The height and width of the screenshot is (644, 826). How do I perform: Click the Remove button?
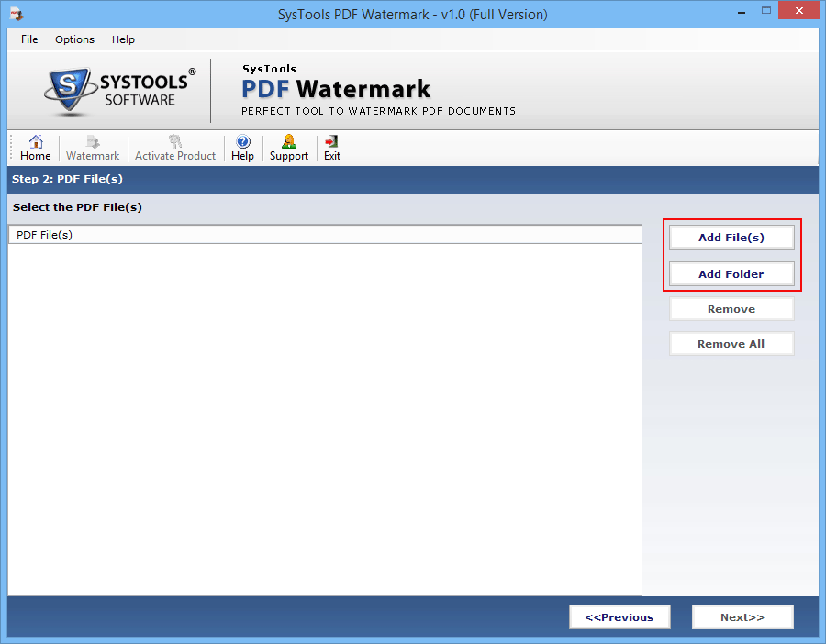[x=731, y=309]
